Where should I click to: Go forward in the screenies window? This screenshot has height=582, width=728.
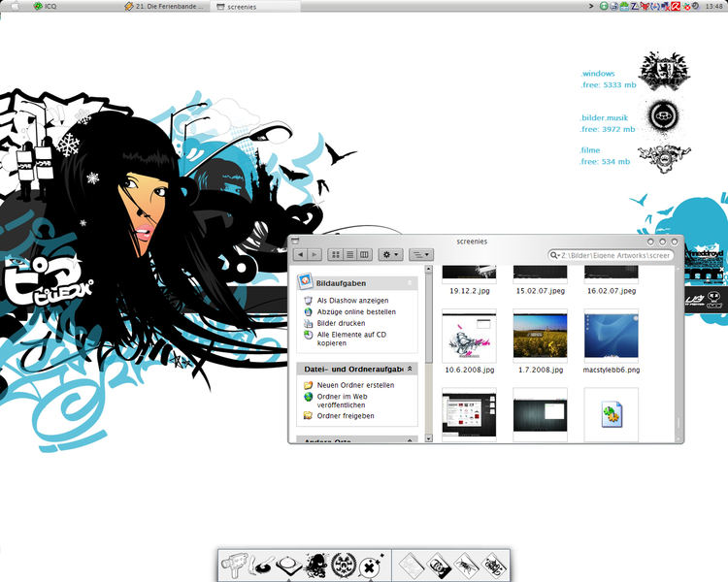[314, 254]
